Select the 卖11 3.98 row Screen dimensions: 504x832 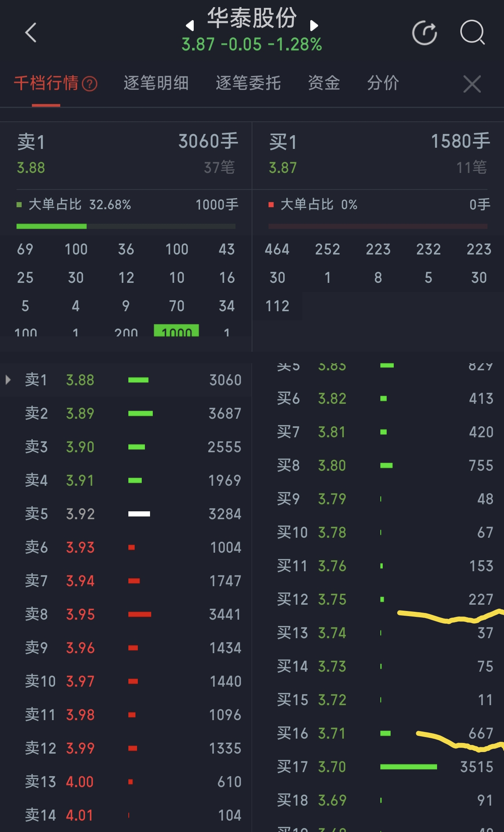pyautogui.click(x=126, y=715)
